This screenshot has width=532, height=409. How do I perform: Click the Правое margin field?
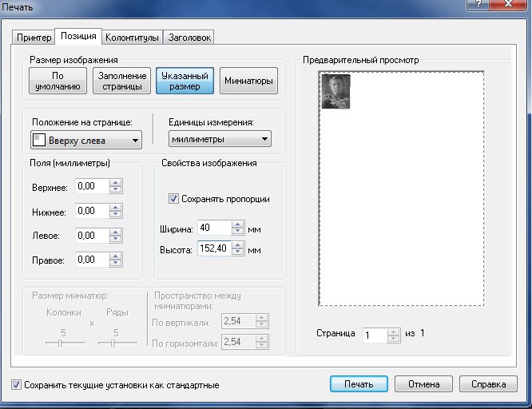pos(92,260)
